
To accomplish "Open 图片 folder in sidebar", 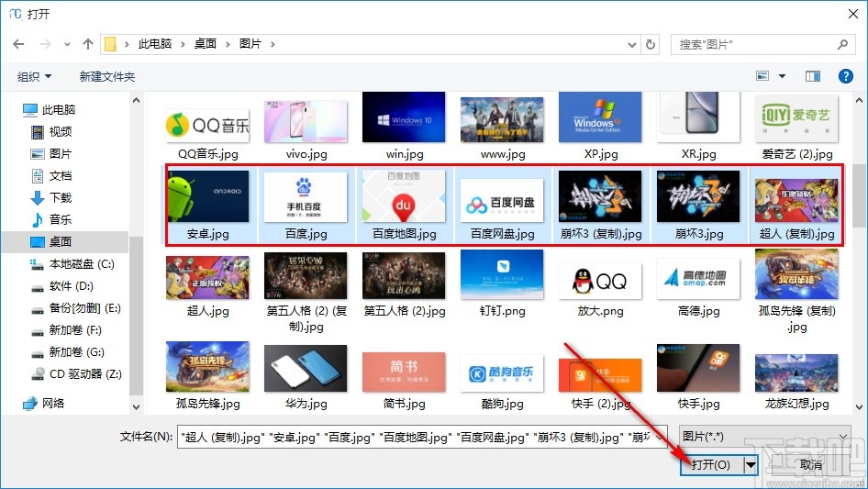I will coord(51,153).
